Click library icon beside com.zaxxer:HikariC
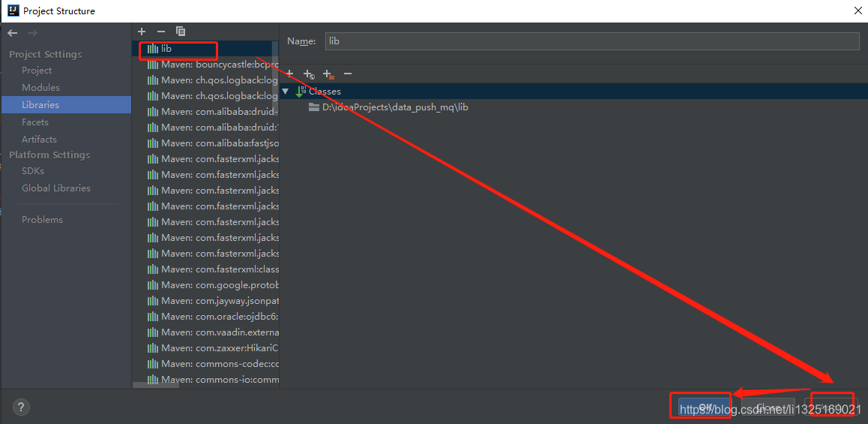 click(153, 349)
